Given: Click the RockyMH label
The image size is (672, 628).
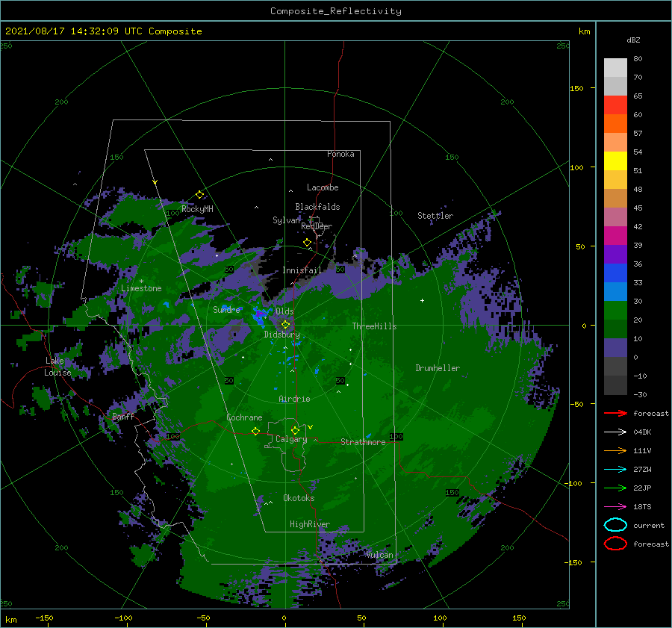Looking at the screenshot, I should point(198,209).
